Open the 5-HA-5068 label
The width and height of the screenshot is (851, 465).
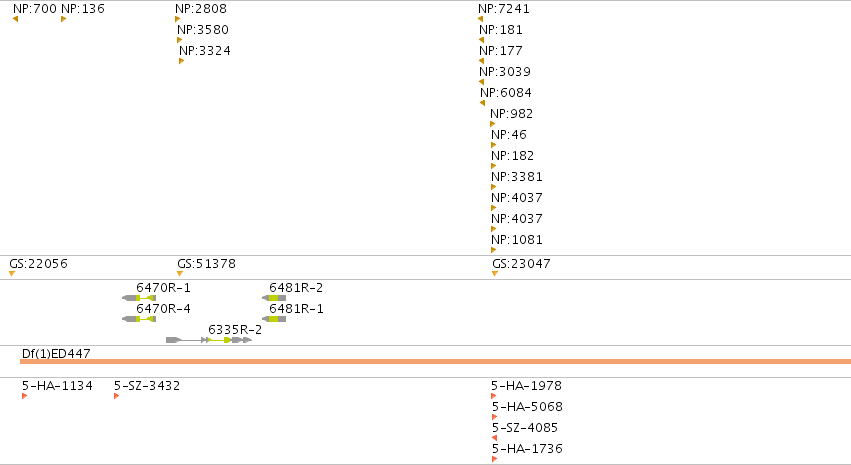coord(528,407)
